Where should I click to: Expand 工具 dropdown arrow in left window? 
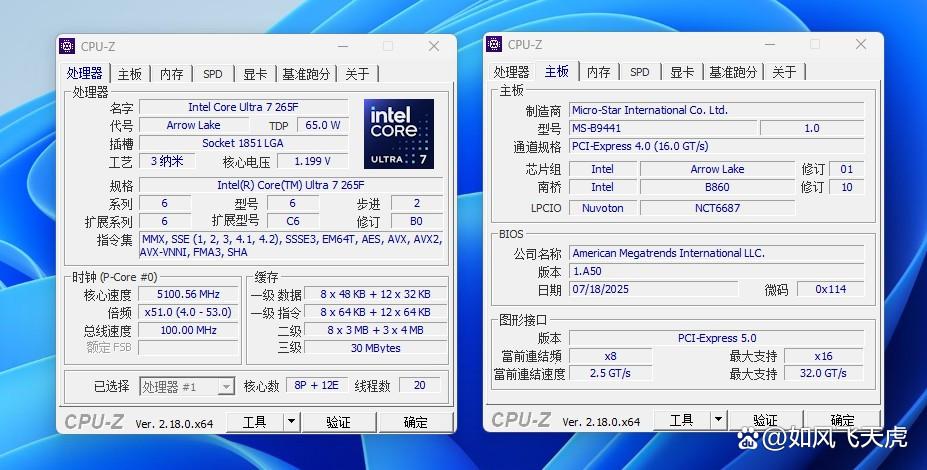291,422
